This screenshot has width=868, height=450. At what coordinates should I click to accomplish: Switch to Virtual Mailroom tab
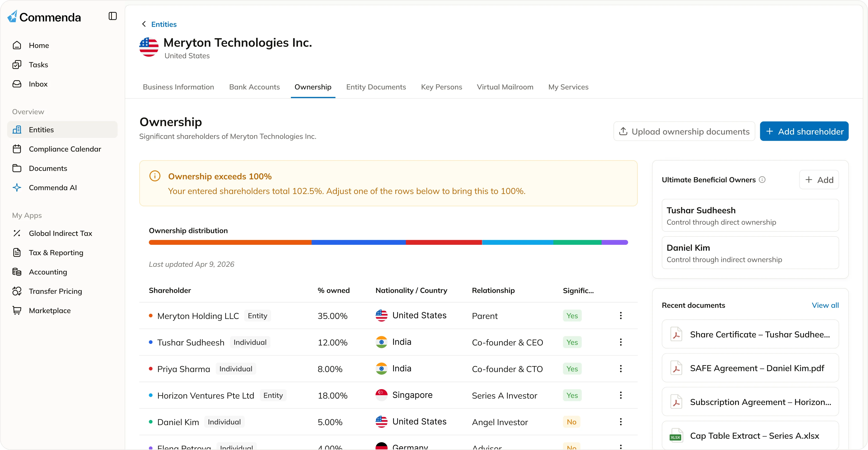[x=505, y=87]
